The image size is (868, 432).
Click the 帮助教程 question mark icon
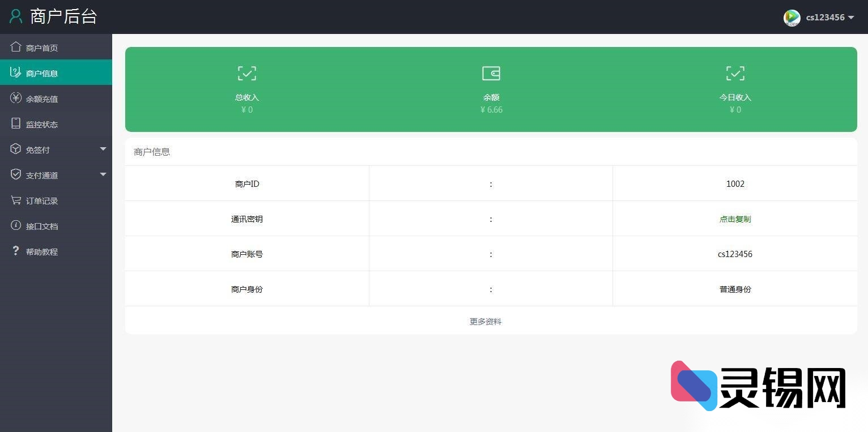pyautogui.click(x=16, y=251)
